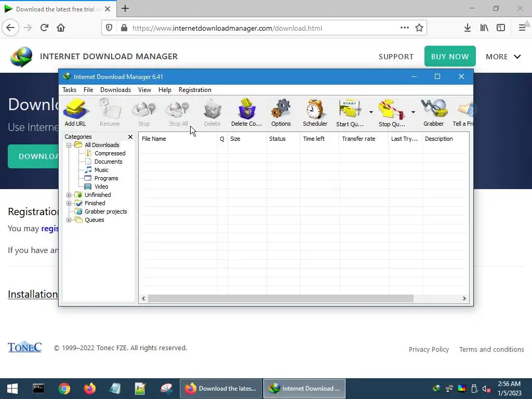Click the scroll right arrow in list
This screenshot has height=399, width=532.
pyautogui.click(x=464, y=299)
